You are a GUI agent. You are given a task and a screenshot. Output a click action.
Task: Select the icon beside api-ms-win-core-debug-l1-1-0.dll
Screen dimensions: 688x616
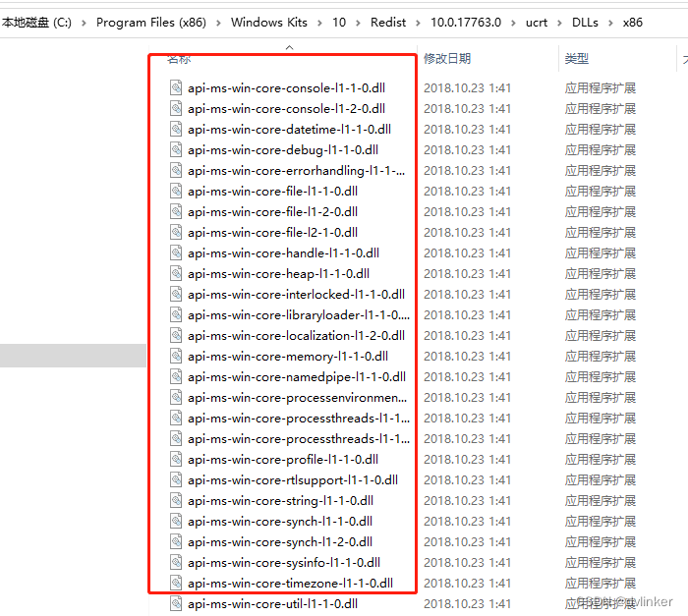[176, 149]
